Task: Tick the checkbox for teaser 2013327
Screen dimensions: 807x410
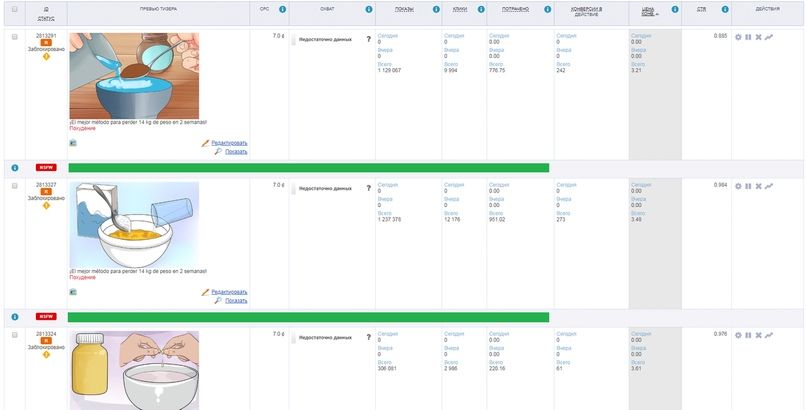Action: coord(14,186)
